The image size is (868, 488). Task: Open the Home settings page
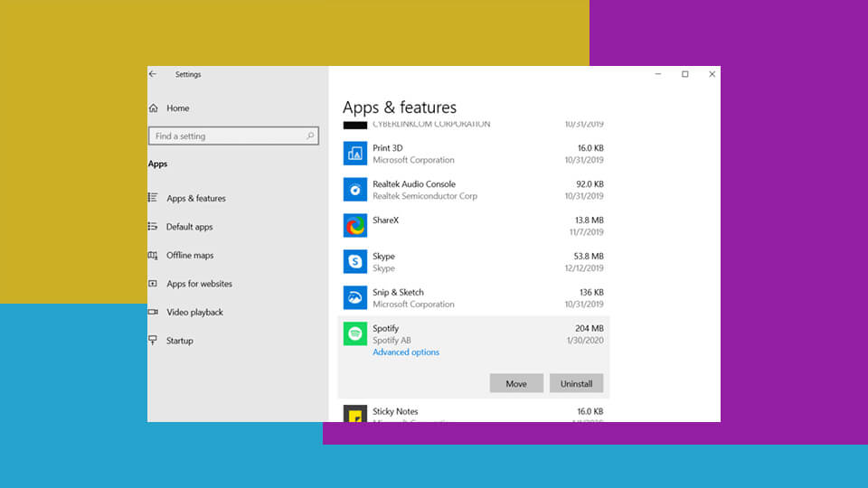point(178,108)
